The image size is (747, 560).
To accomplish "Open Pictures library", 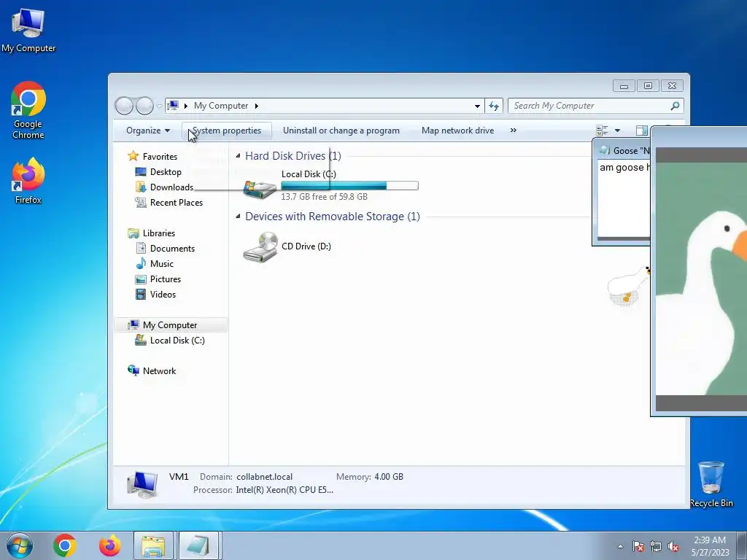I will (x=158, y=279).
